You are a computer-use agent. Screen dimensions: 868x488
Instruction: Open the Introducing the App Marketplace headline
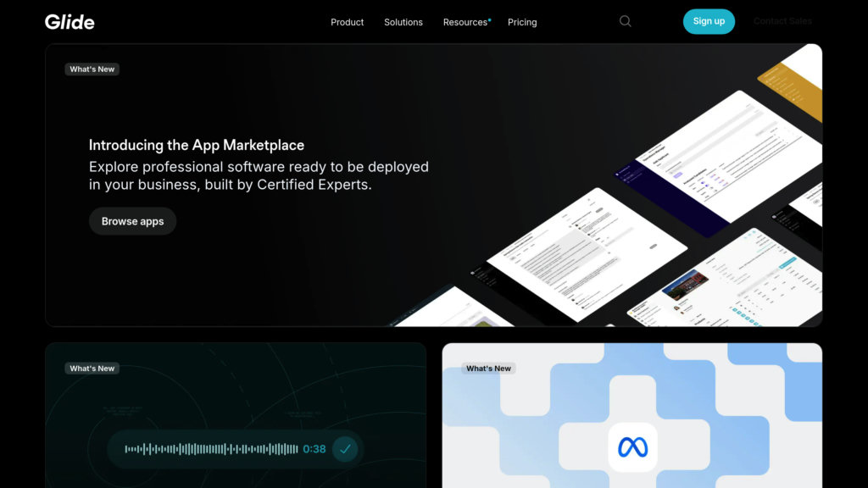(197, 145)
